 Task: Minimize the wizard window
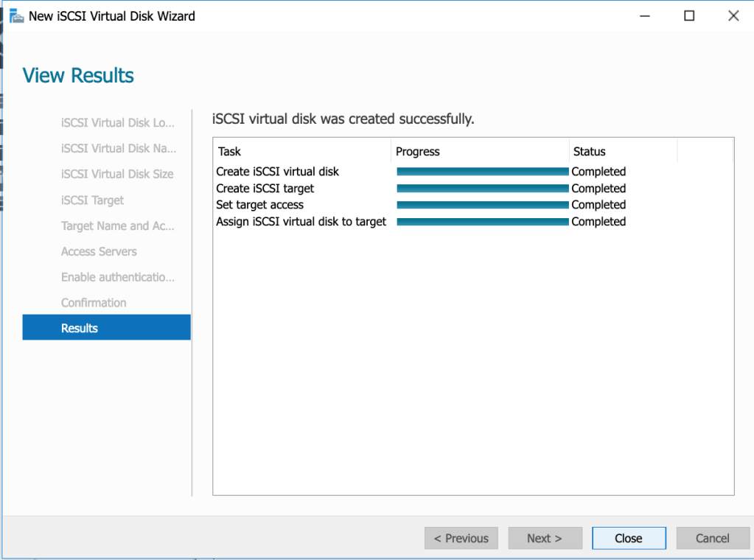[645, 15]
